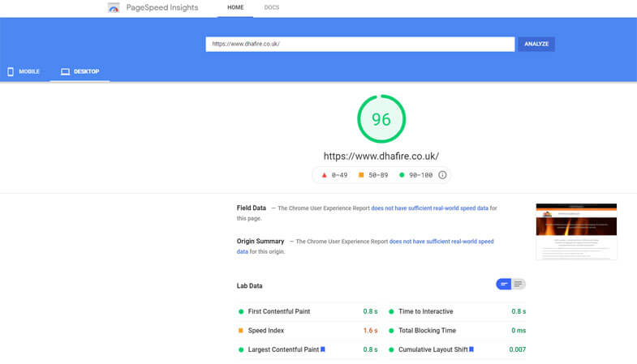Click the Cumulative Layout Shift metric label

433,349
